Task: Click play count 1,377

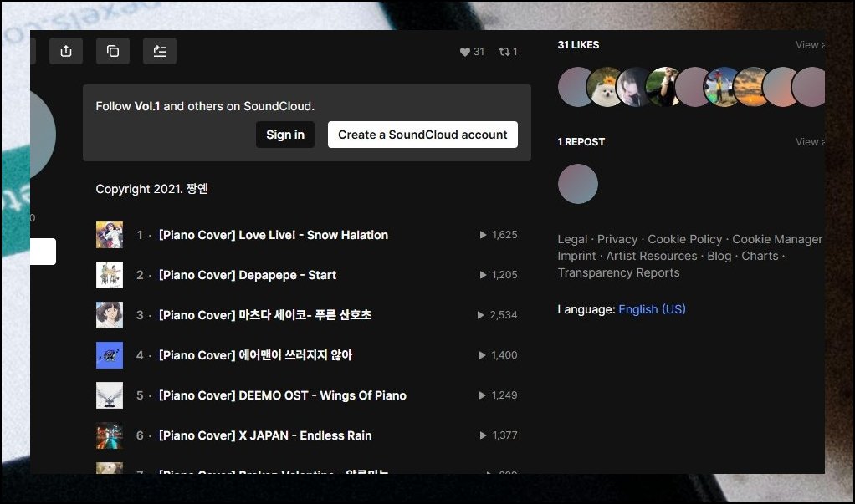Action: point(499,435)
